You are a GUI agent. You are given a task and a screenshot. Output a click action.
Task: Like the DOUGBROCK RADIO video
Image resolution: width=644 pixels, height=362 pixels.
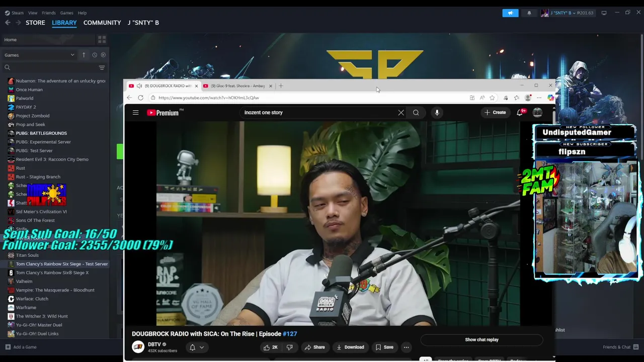[271, 347]
